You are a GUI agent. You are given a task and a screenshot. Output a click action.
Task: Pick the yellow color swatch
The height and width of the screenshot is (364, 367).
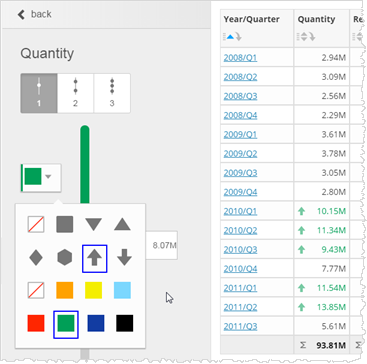click(x=93, y=290)
